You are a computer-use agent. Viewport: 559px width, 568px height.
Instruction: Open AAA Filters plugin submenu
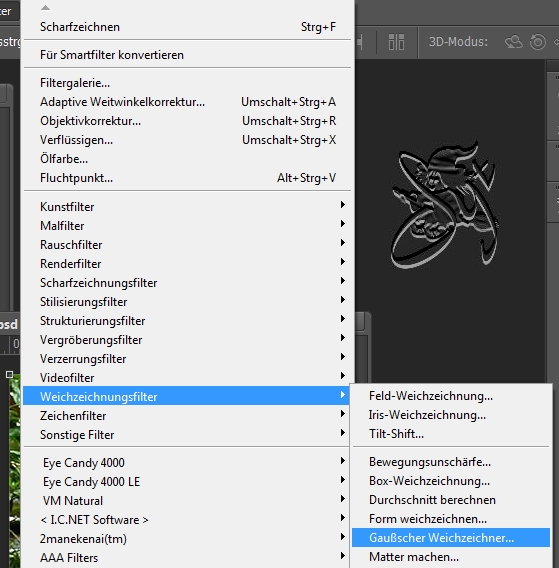[187, 557]
